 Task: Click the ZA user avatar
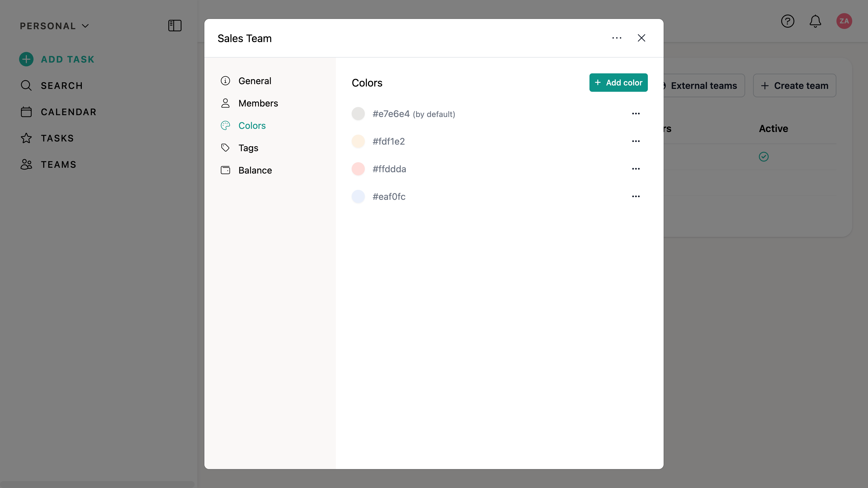pos(844,21)
